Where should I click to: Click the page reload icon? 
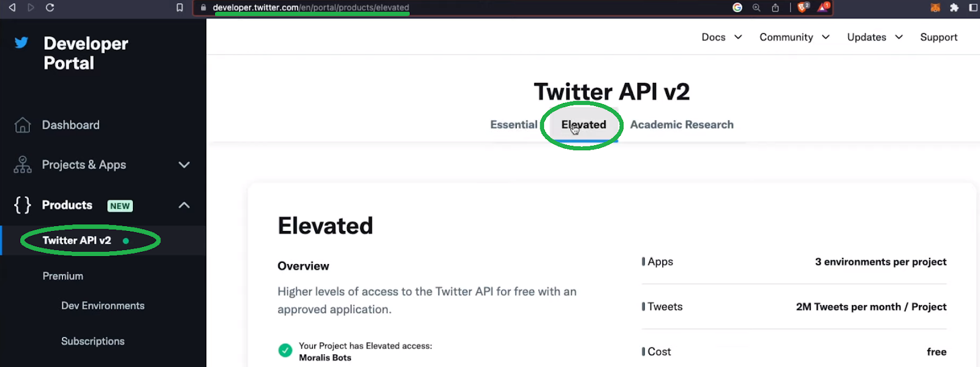click(x=50, y=8)
